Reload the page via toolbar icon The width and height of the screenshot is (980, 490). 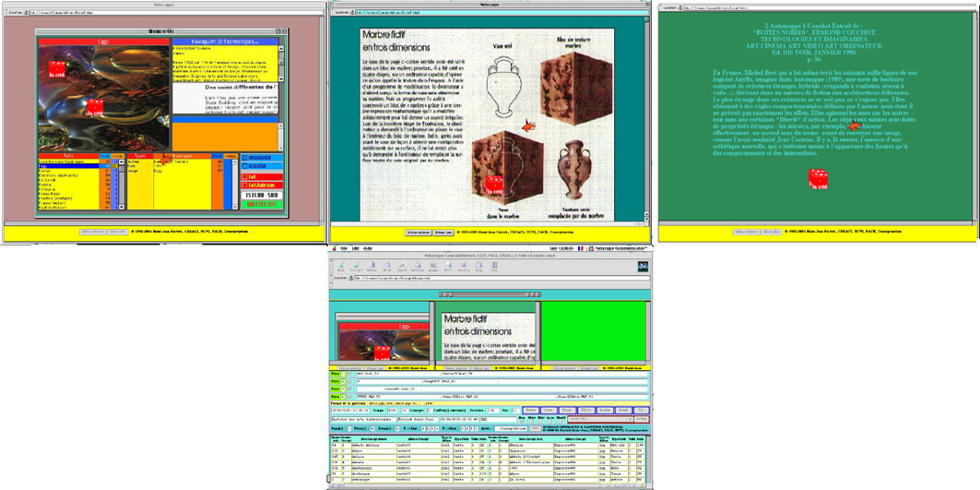pos(372,267)
